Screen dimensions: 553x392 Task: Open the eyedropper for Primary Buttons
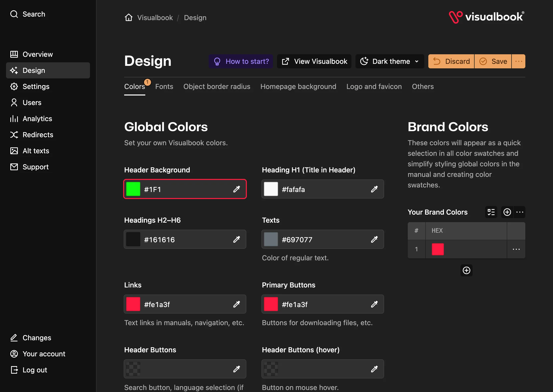point(374,304)
